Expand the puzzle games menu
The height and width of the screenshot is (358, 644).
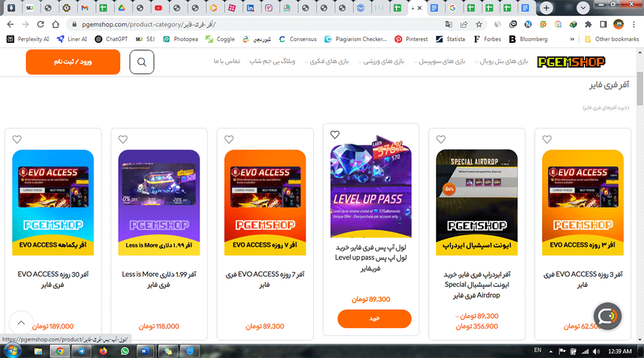(x=326, y=61)
